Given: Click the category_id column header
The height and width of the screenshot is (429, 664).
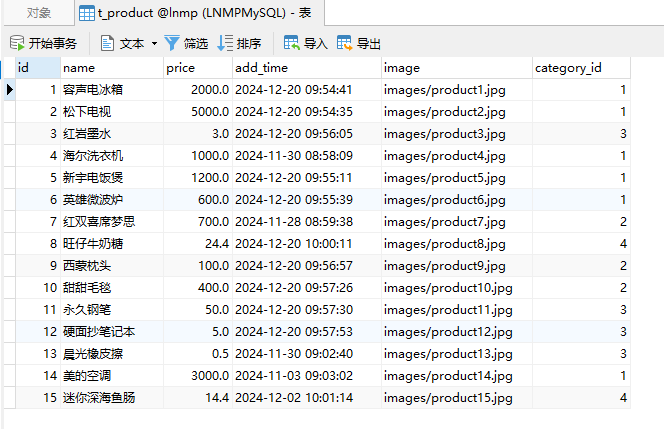Looking at the screenshot, I should tap(581, 68).
